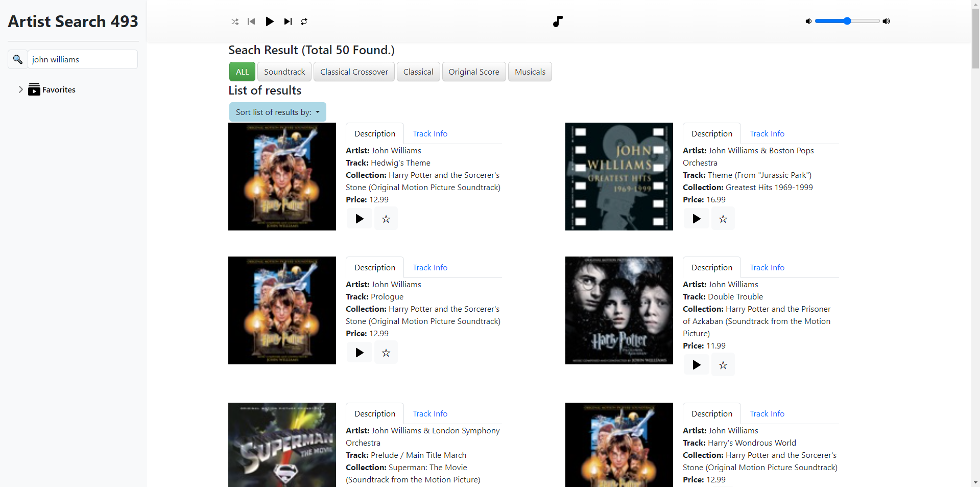Open Description tab for Hedwig's Theme

[x=375, y=133]
